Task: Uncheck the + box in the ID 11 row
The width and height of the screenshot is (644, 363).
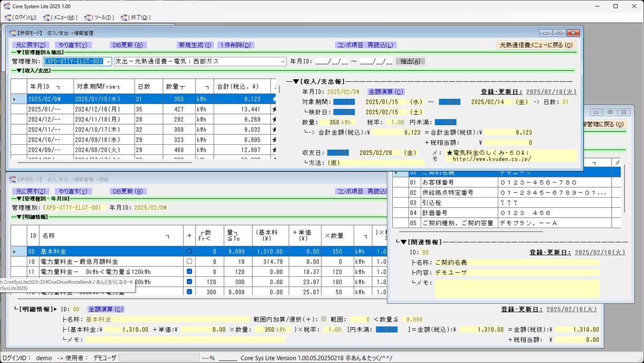Action: click(x=190, y=272)
